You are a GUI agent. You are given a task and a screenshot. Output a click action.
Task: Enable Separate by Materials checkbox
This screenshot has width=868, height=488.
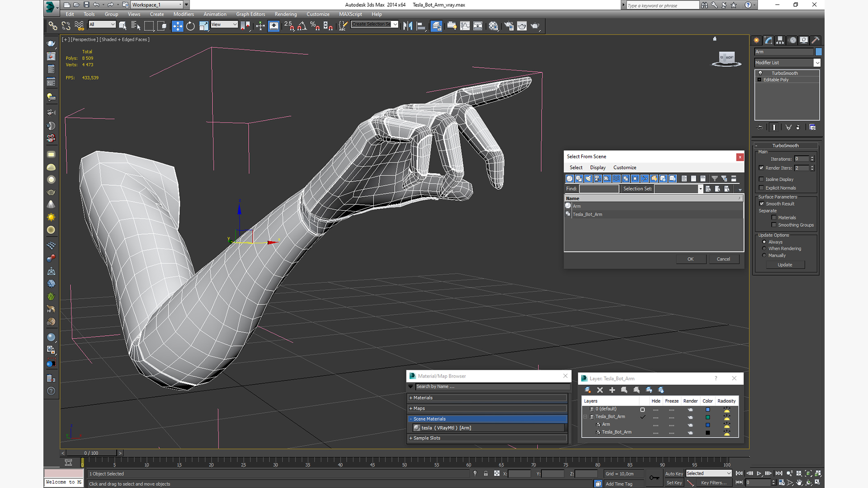[x=774, y=218]
